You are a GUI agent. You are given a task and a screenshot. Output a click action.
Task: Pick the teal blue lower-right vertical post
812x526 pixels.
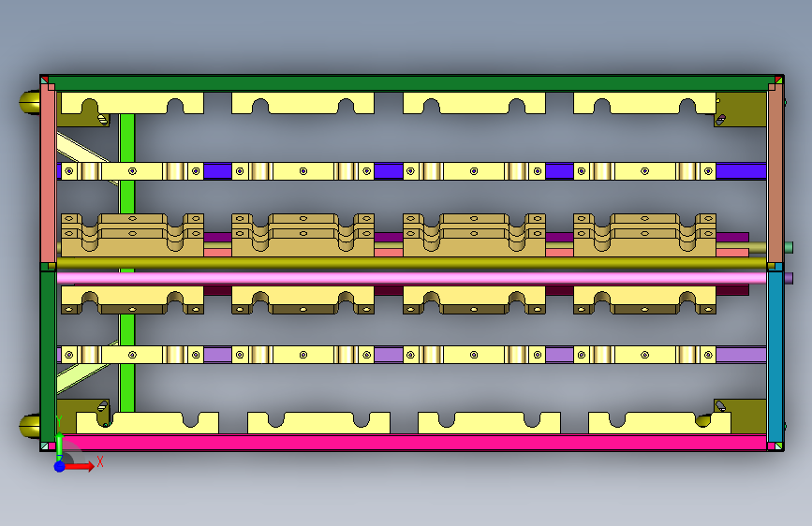click(775, 357)
